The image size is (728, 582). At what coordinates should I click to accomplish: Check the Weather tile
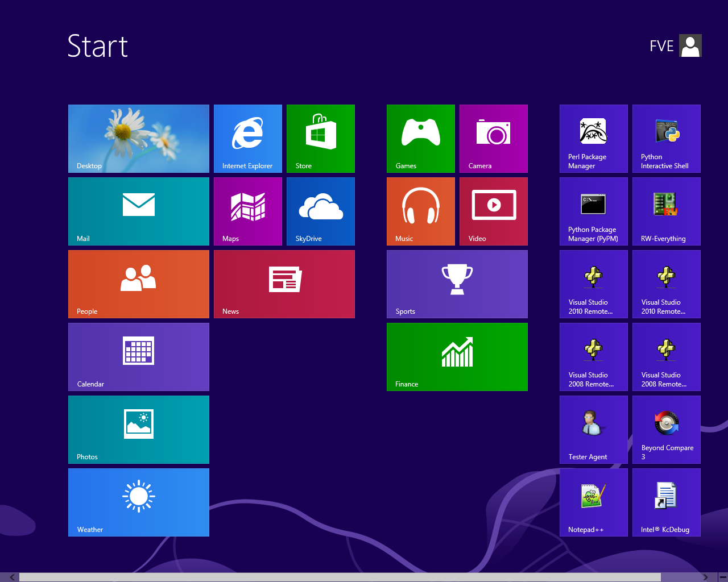tap(139, 502)
